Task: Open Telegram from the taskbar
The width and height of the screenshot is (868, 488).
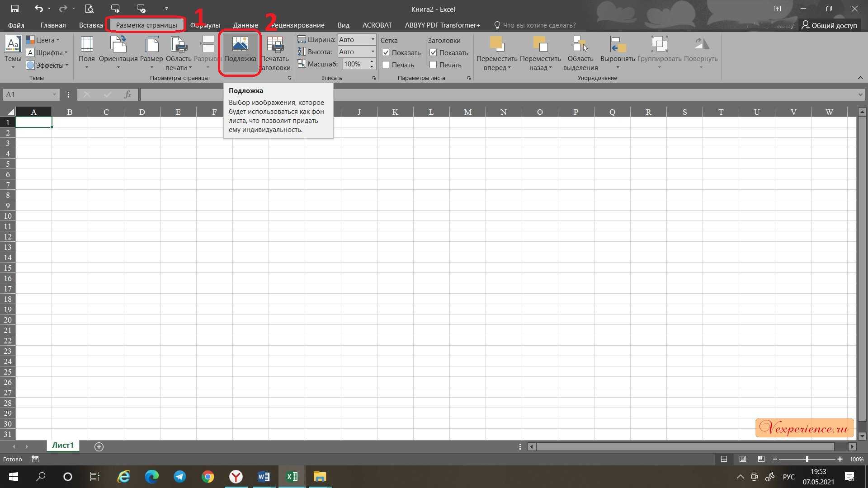Action: coord(179,477)
